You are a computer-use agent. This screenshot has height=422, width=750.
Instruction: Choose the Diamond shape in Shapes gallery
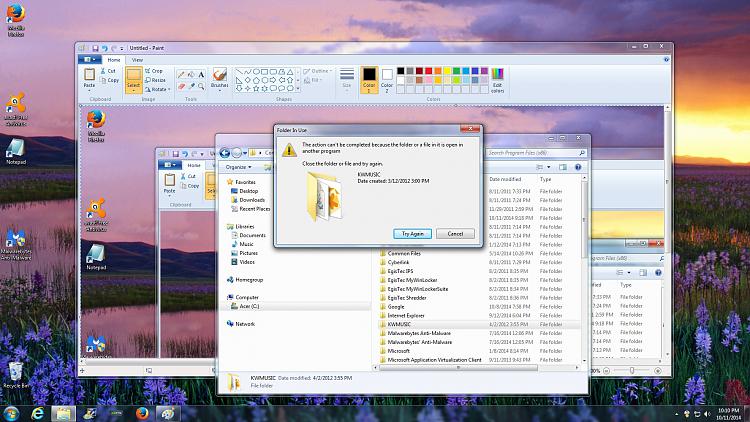click(x=248, y=80)
